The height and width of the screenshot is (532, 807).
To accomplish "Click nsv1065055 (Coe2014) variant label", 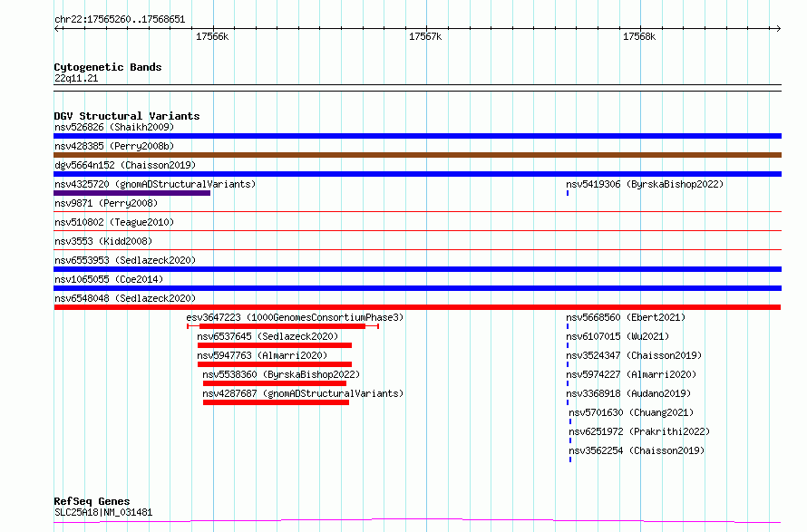I will 109,279.
